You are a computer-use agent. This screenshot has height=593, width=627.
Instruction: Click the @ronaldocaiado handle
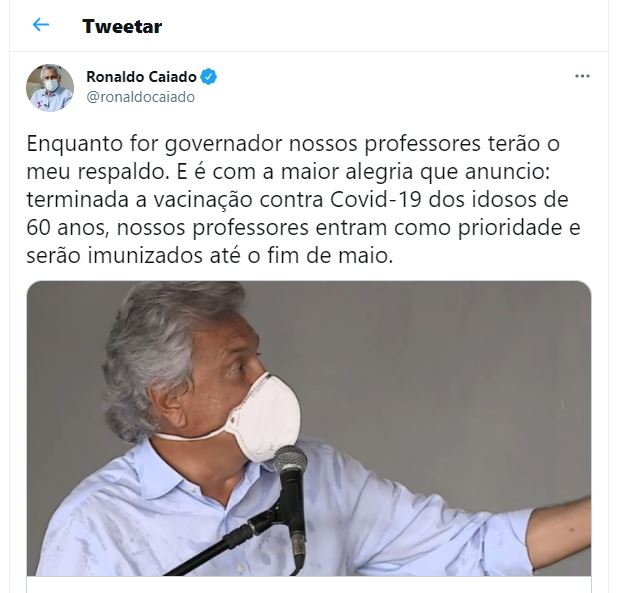tap(141, 97)
